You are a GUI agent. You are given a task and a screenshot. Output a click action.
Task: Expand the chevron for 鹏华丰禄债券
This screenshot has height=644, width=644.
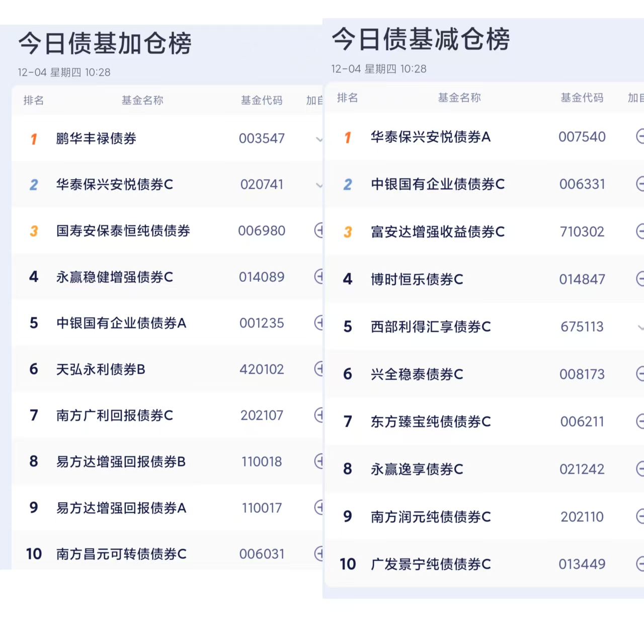[x=319, y=139]
